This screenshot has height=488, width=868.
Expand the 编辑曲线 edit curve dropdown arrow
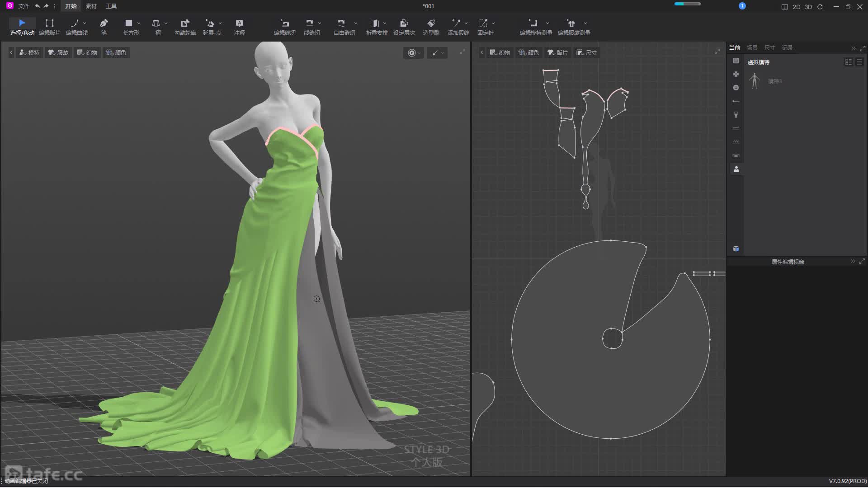pos(85,23)
